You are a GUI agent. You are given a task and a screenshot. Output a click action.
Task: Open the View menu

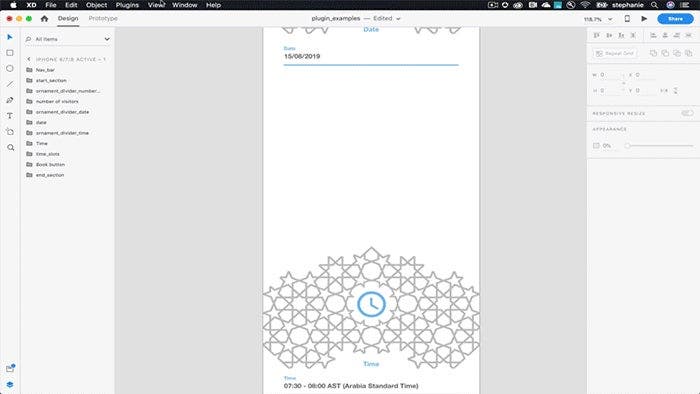point(156,5)
